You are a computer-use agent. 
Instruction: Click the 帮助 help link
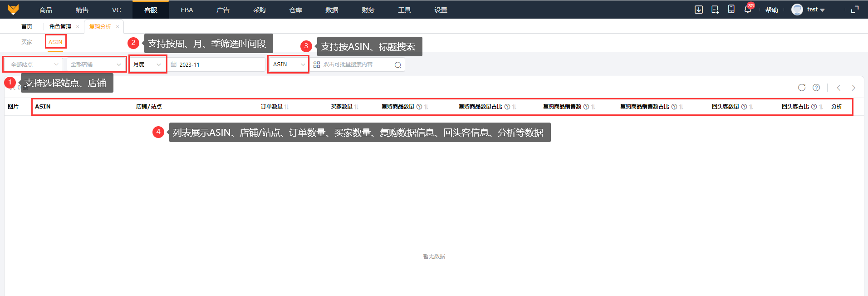(x=772, y=10)
